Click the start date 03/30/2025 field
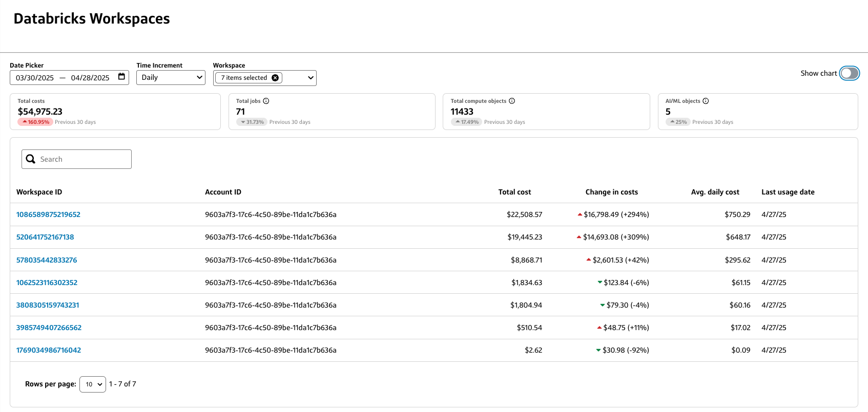 35,78
